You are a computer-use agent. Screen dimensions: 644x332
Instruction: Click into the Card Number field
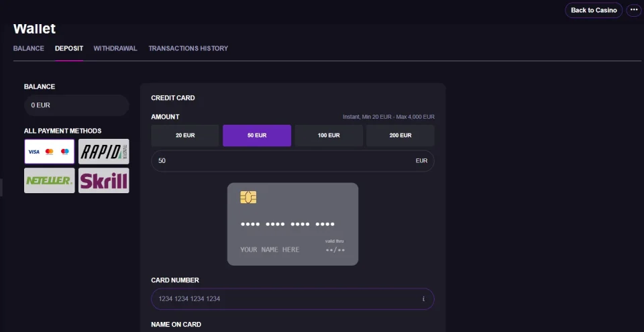tap(292, 298)
